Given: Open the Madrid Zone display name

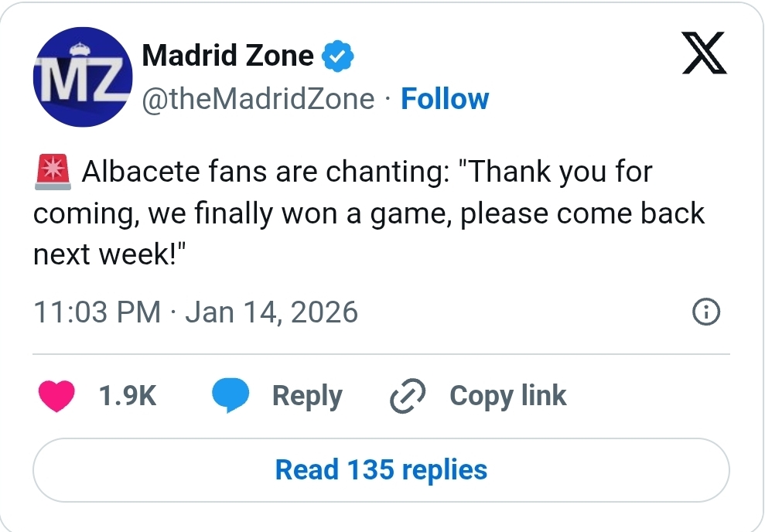Looking at the screenshot, I should [x=228, y=56].
